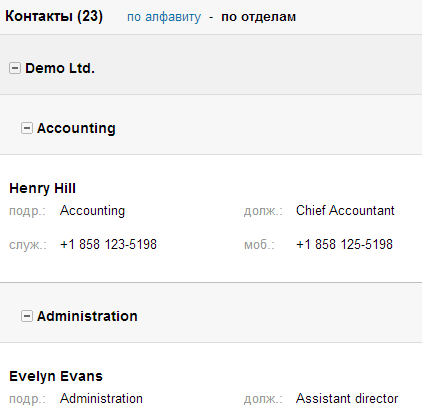Click Henry Hill's mobile number +1 858 125-5198
This screenshot has height=411, width=422.
point(345,244)
